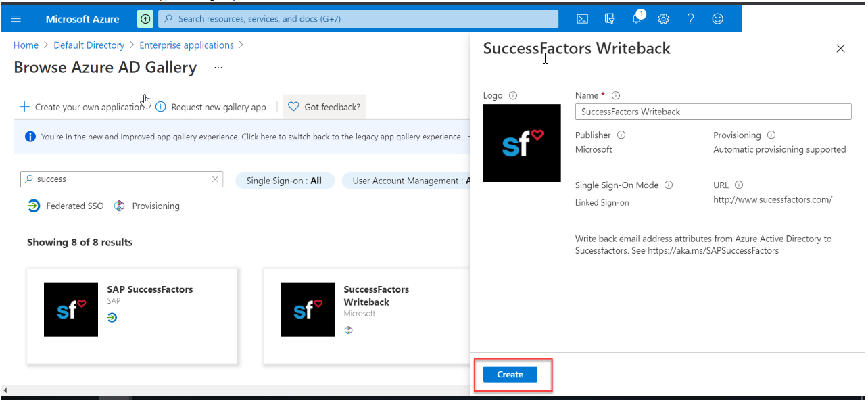Open Azure Cloud Shell
Image resolution: width=868 pixels, height=401 pixels.
click(582, 18)
